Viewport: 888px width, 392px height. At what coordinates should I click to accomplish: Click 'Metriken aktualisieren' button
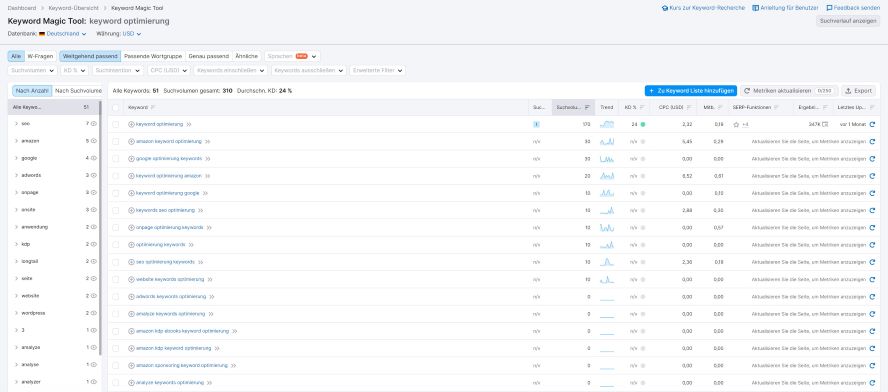point(789,91)
